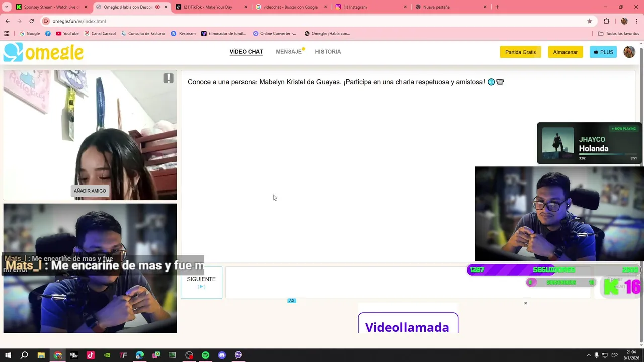Image resolution: width=644 pixels, height=362 pixels.
Task: Open the Google bookmark
Action: tap(30, 34)
